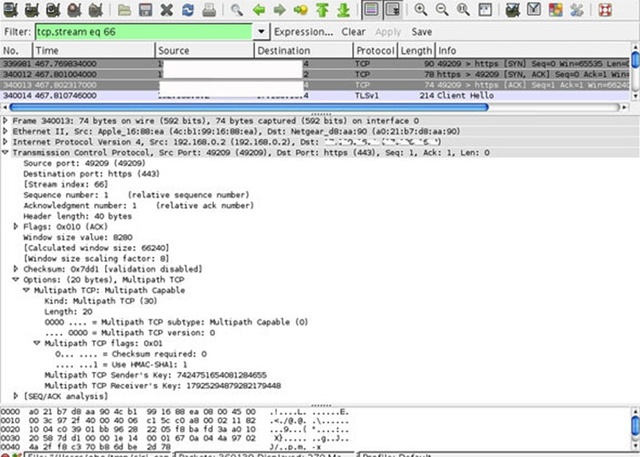Jump to first packet arrow icon
This screenshot has height=457, width=640.
point(322,9)
